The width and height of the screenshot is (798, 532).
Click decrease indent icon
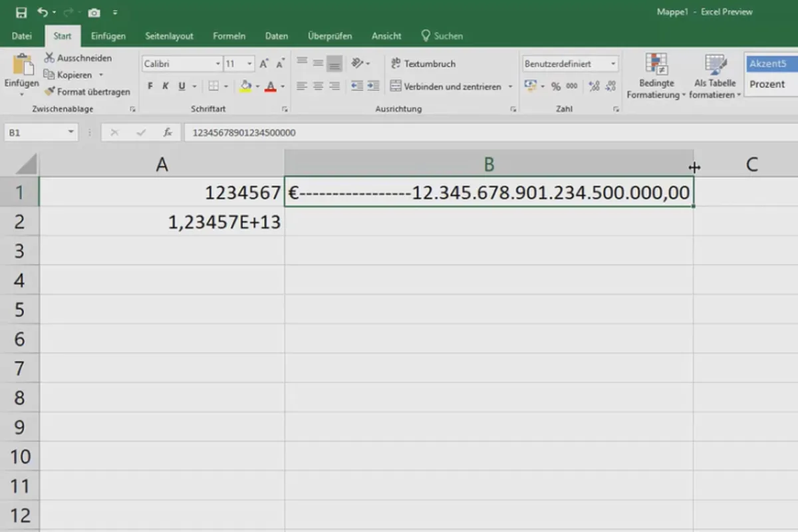[x=357, y=86]
